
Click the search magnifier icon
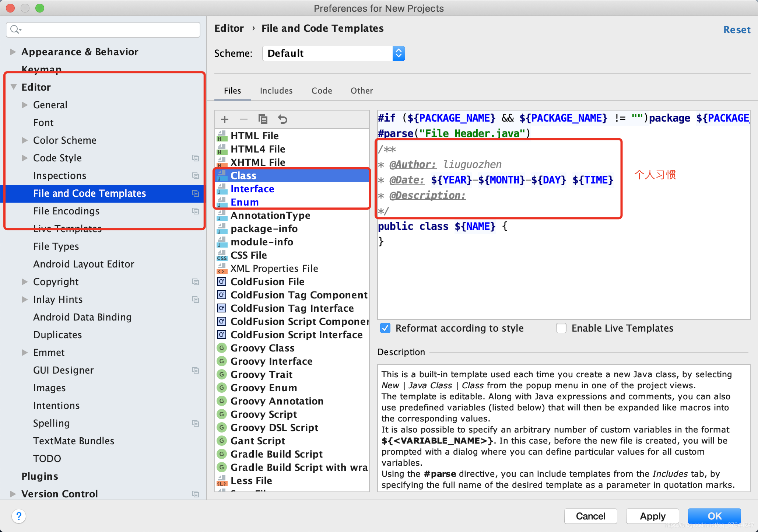coord(16,29)
